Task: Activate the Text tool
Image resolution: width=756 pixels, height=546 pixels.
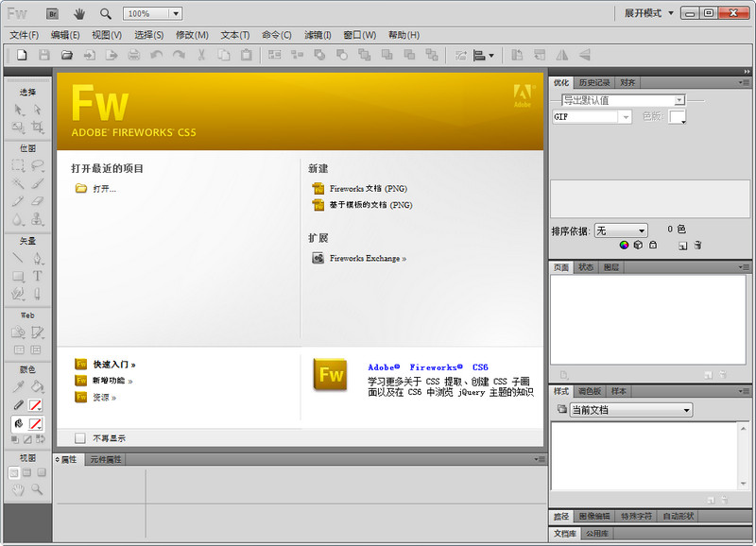Action: coord(38,276)
